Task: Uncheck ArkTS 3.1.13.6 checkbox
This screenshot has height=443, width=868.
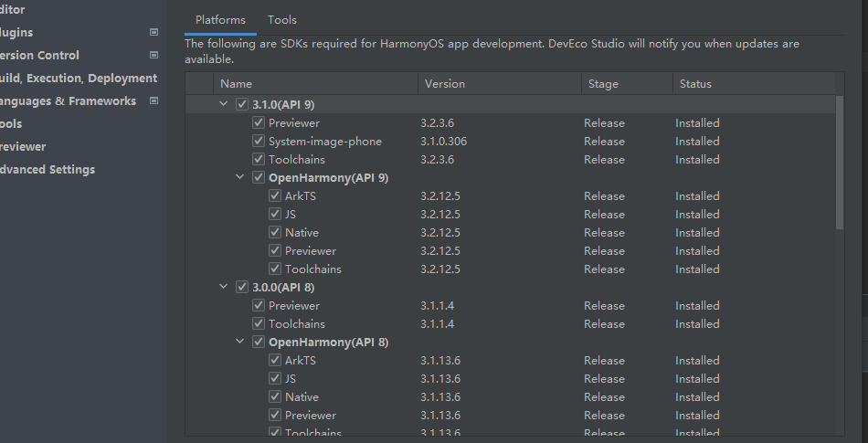Action: point(275,360)
